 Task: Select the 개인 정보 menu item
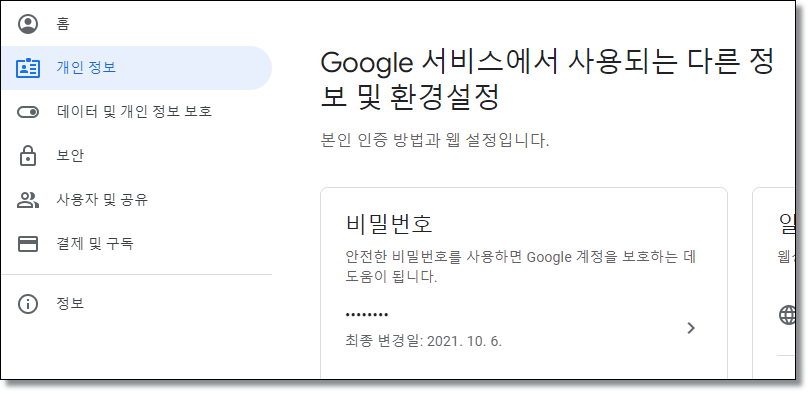(136, 68)
